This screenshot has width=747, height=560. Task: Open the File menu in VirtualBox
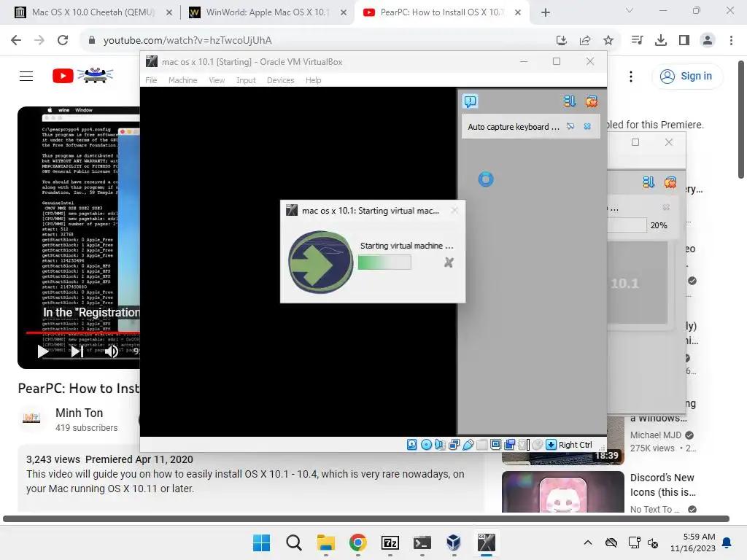pos(151,80)
